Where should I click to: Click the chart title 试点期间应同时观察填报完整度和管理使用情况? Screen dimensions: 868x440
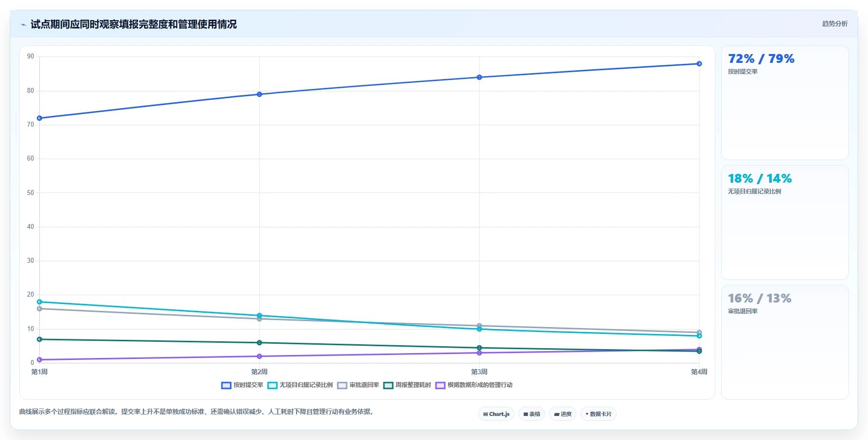click(134, 24)
